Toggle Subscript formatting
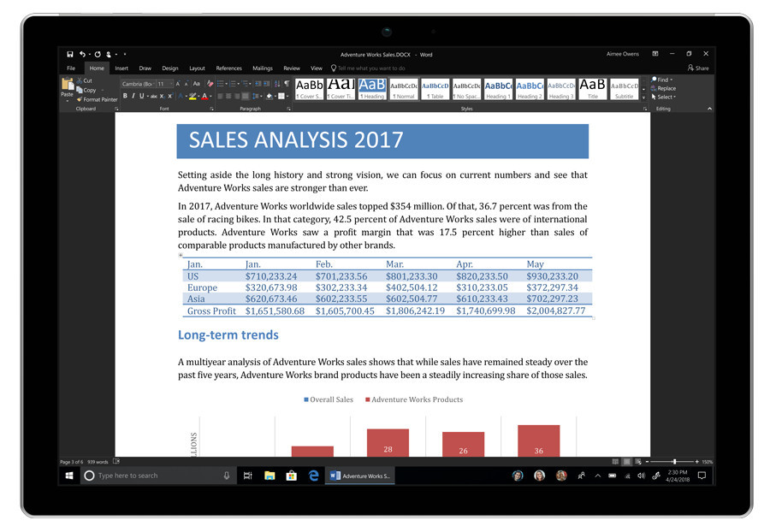770x532 pixels. tap(162, 96)
